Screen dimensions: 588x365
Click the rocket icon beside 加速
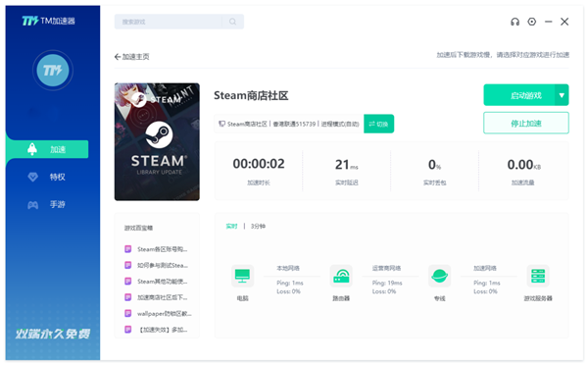32,149
